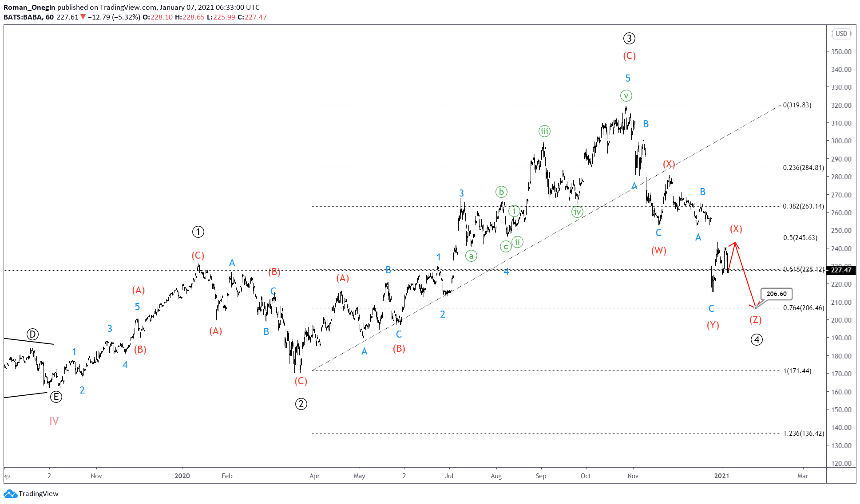Click the red (Z) wave label
Image resolution: width=860 pixels, height=504 pixels.
[x=755, y=319]
